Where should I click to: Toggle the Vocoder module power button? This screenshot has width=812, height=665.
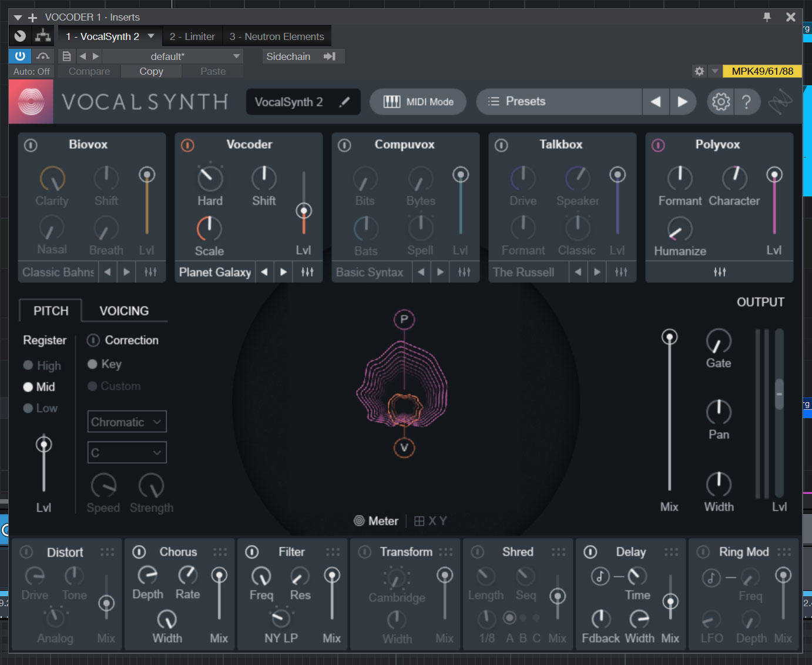click(187, 145)
